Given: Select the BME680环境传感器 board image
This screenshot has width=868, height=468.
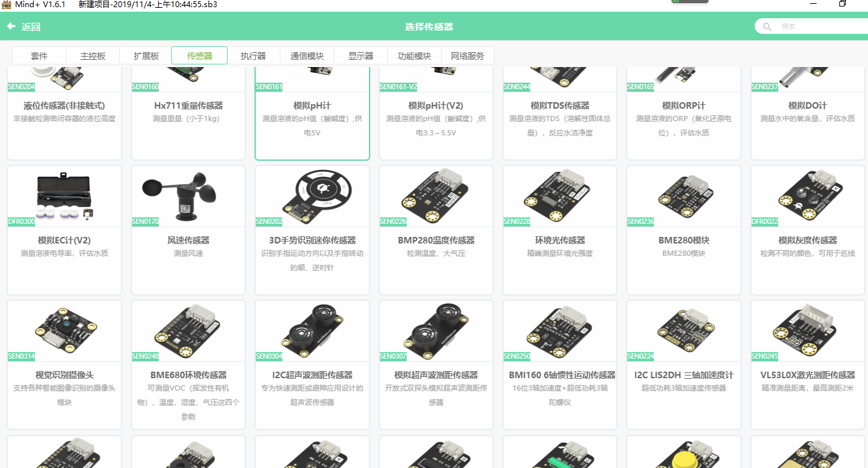Looking at the screenshot, I should [188, 332].
